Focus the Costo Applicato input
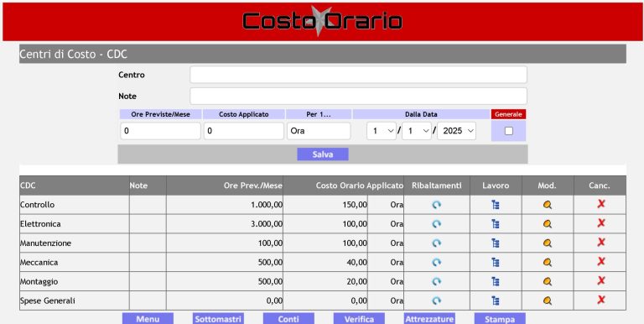This screenshot has width=644, height=324. tap(244, 131)
